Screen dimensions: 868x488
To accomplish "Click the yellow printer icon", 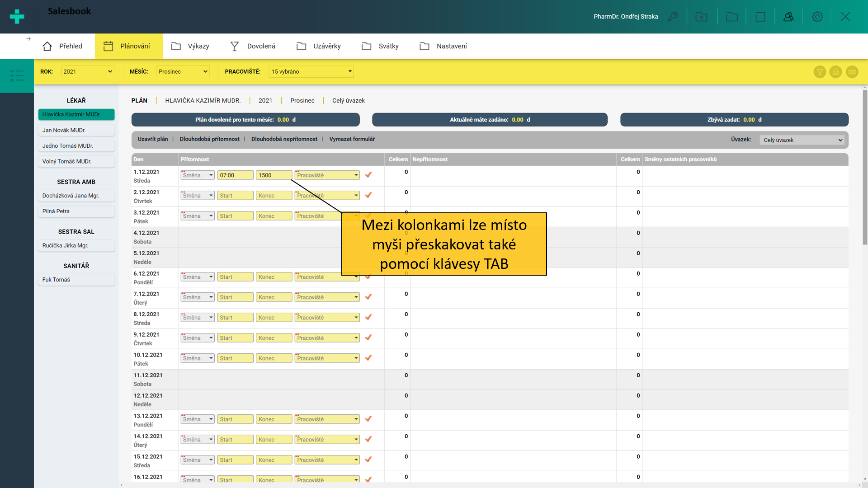I will [x=835, y=72].
